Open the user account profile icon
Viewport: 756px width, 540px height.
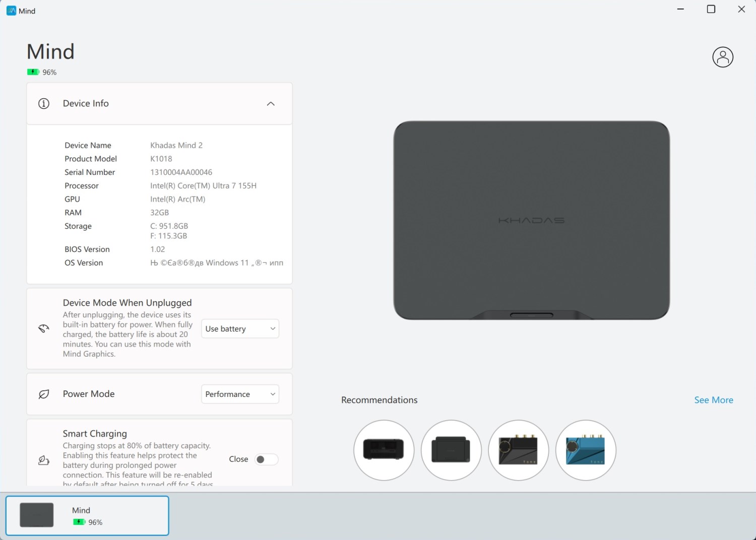(x=722, y=57)
